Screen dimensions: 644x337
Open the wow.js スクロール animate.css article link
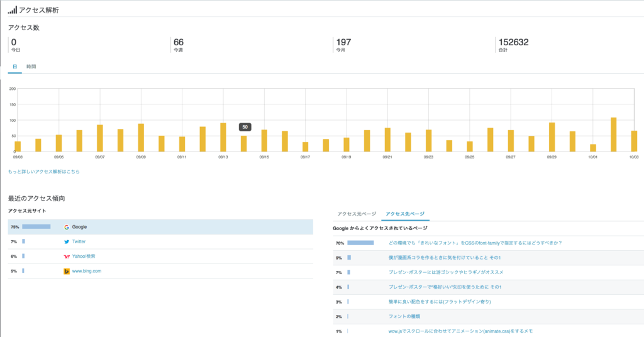tap(461, 331)
